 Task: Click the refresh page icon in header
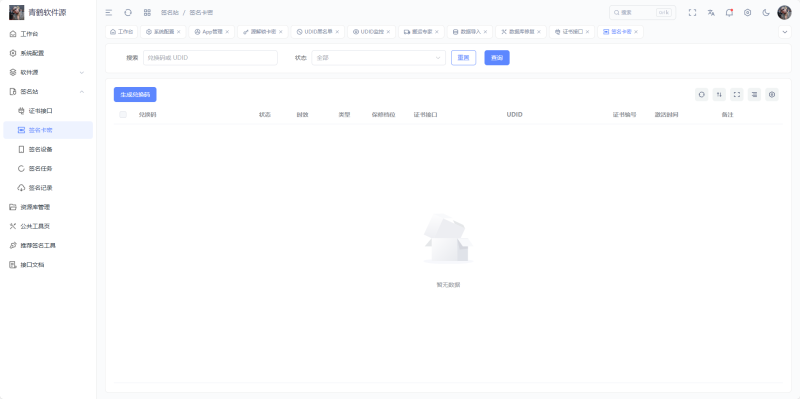[128, 13]
